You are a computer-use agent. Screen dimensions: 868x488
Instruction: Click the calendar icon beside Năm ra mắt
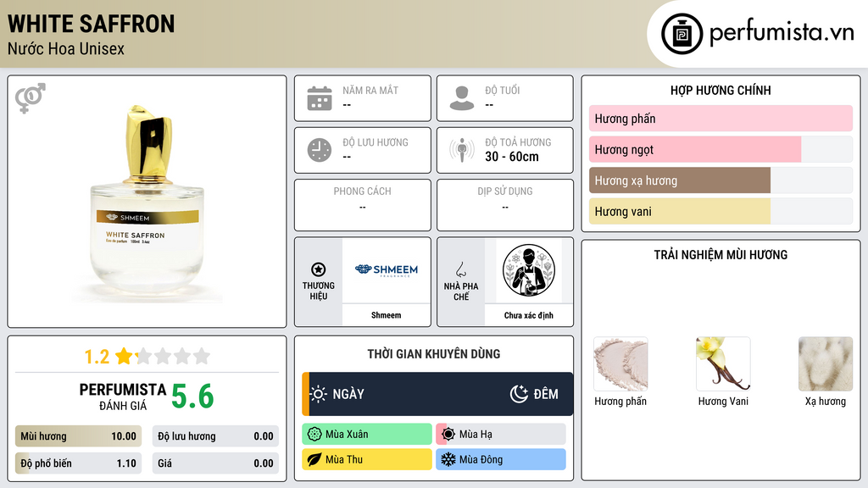pyautogui.click(x=320, y=98)
